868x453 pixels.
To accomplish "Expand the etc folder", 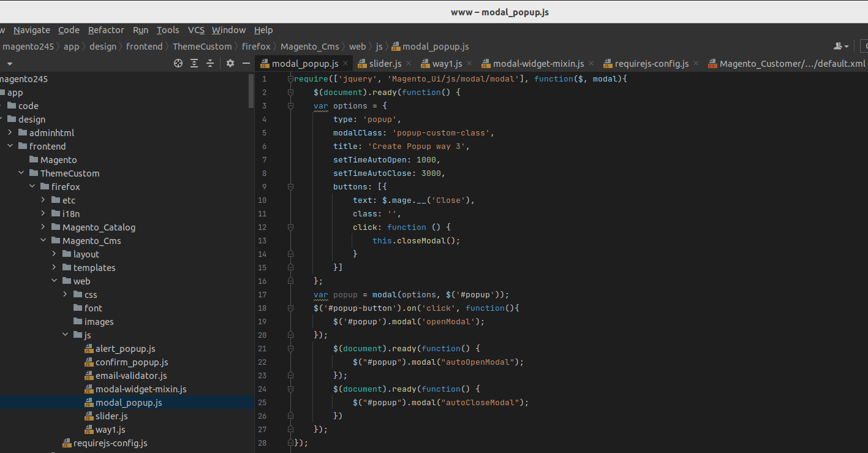I will coord(43,200).
